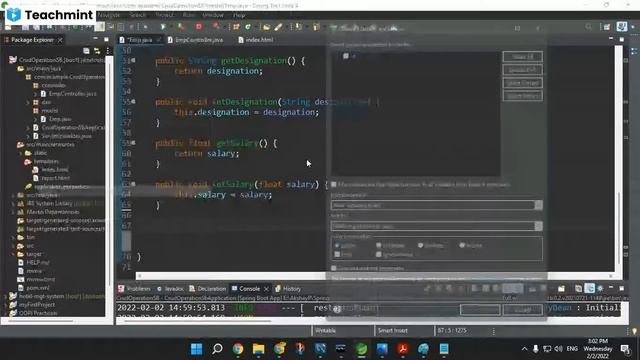Switch to the Problems tab

(135, 289)
